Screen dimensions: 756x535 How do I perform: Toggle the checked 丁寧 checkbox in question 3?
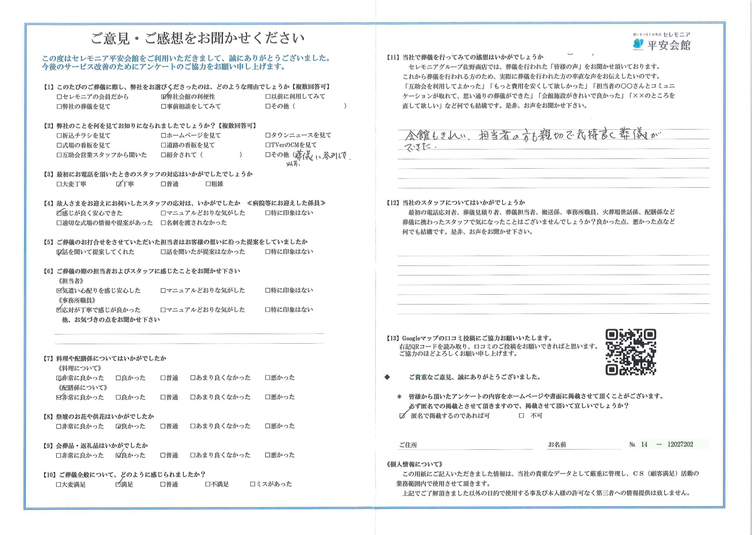(119, 184)
